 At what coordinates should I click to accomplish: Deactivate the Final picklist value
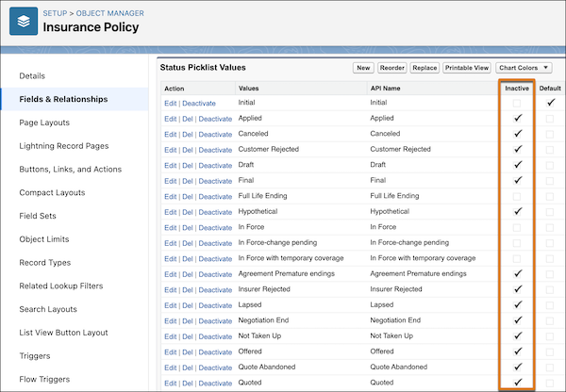point(215,181)
